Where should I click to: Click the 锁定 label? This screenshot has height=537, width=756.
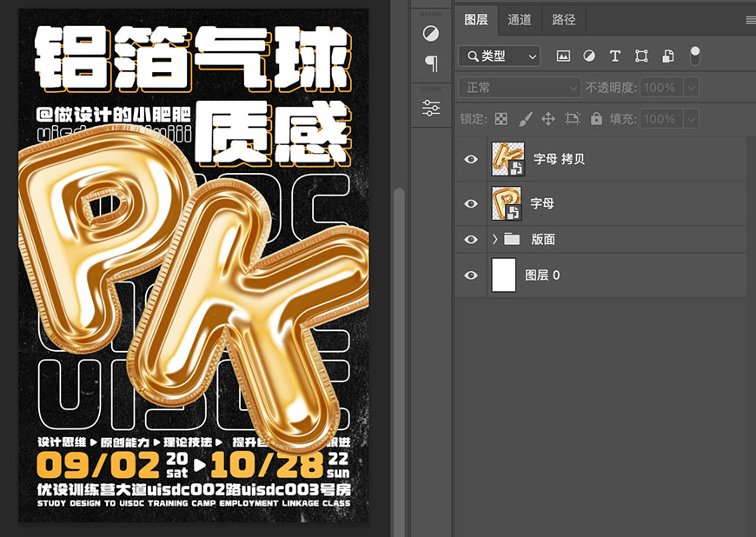pos(474,119)
